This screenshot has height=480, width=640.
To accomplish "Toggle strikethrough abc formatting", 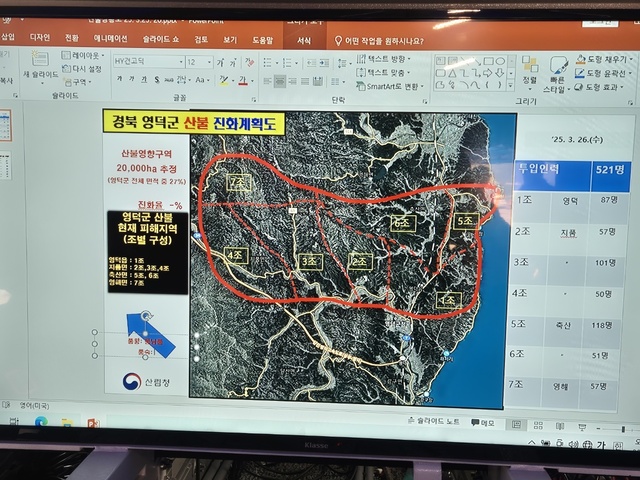I will tap(169, 80).
